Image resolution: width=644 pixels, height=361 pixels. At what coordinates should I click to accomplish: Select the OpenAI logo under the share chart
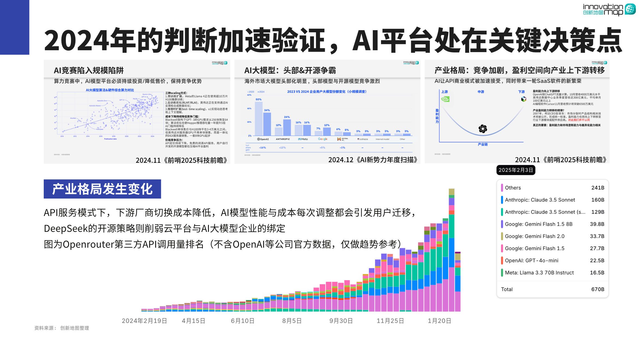(263, 139)
